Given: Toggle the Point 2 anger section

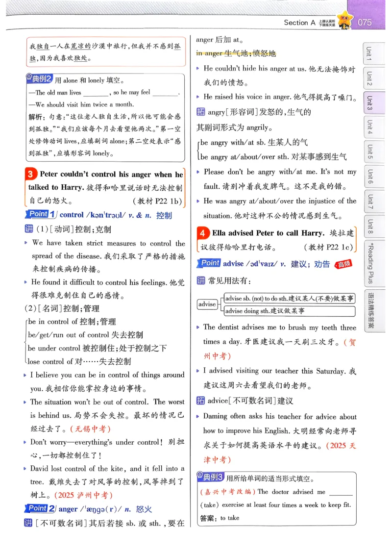Looking at the screenshot, I should click(x=39, y=508).
